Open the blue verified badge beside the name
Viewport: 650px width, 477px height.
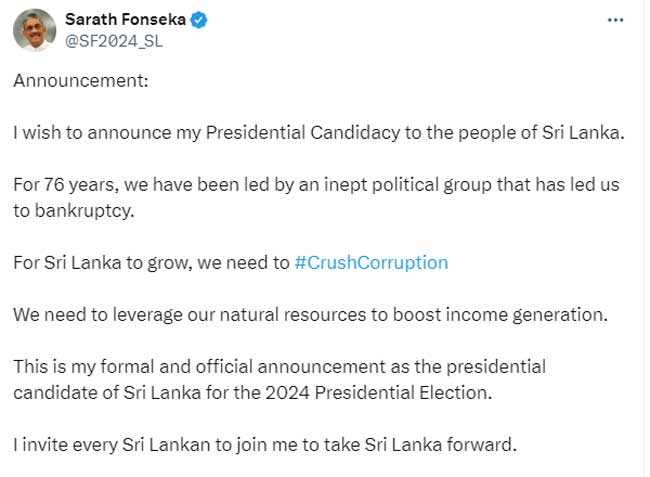point(199,19)
